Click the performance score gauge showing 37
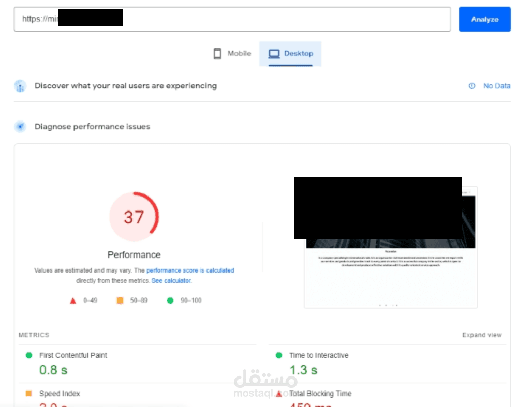The height and width of the screenshot is (407, 532). [x=134, y=217]
